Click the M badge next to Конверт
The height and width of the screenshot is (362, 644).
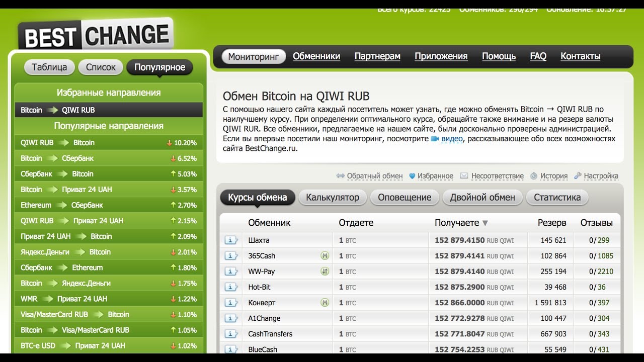pos(325,303)
